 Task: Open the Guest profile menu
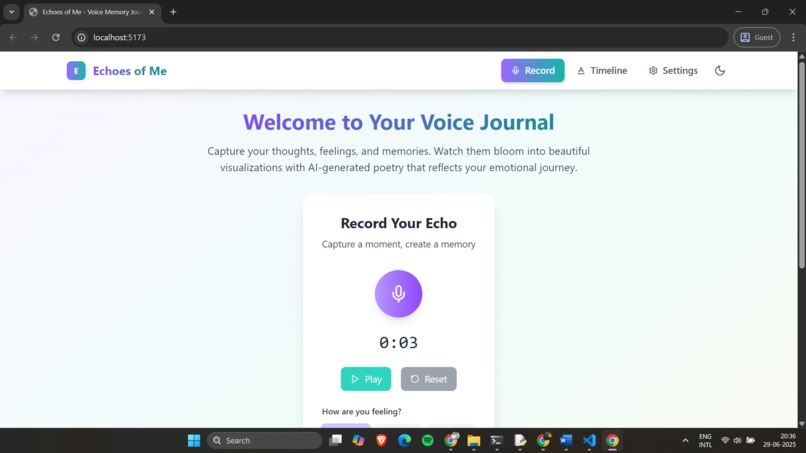coord(757,37)
